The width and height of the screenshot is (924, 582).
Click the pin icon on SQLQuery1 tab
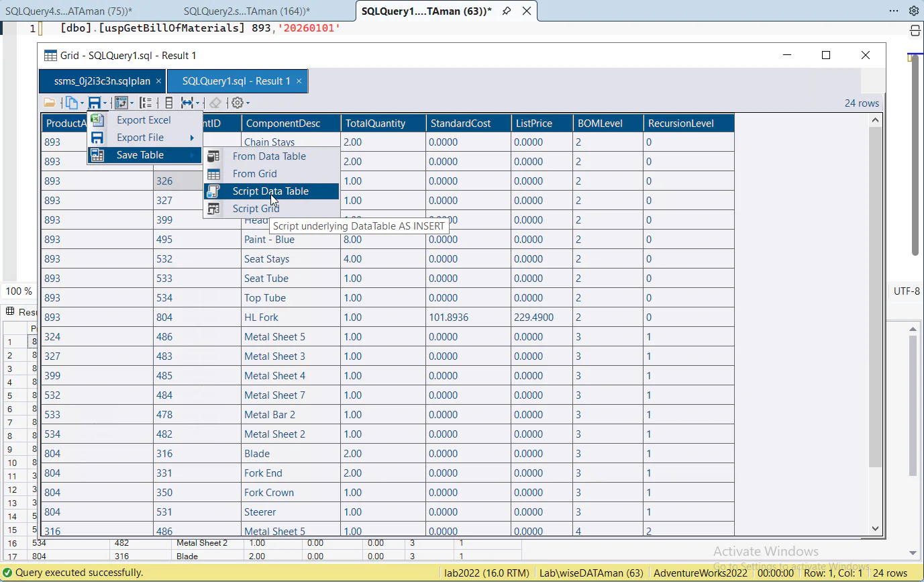507,11
